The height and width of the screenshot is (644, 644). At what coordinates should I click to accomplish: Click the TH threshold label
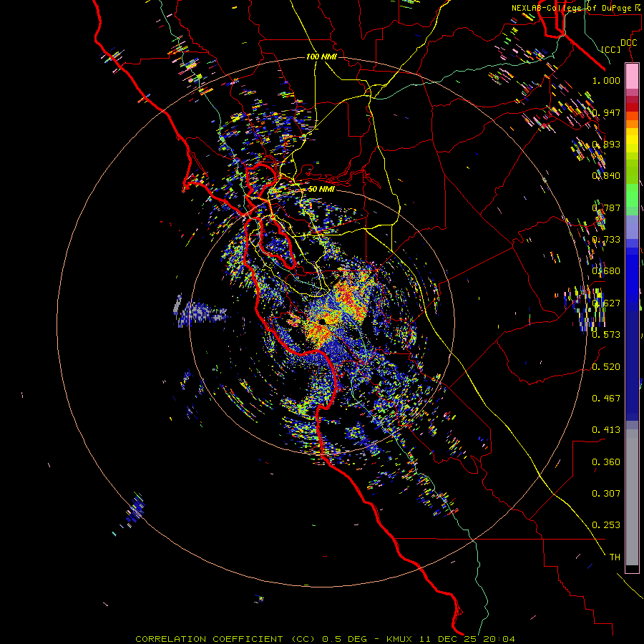point(615,557)
